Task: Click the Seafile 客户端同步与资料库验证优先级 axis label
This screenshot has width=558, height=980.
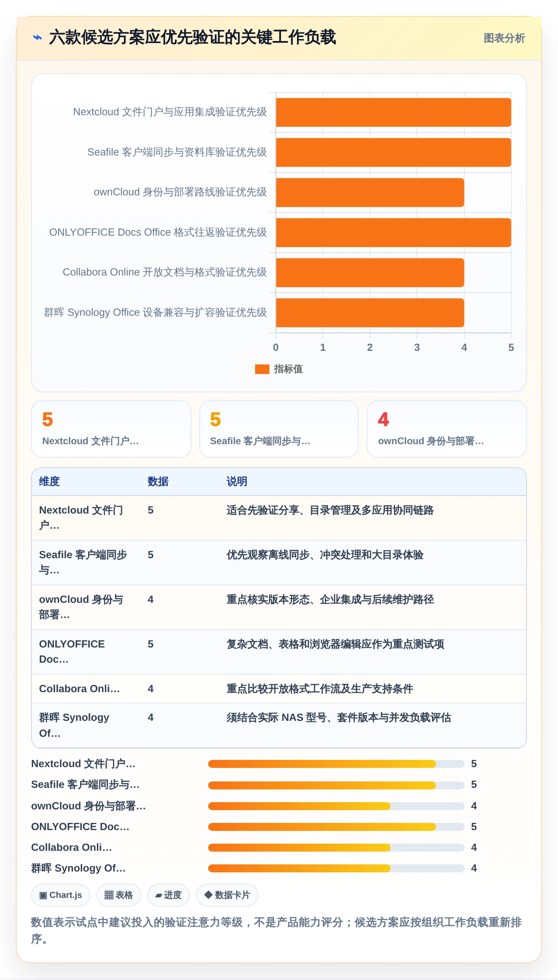Action: tap(177, 152)
